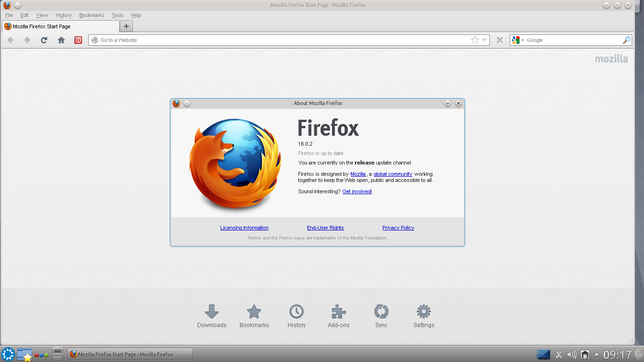This screenshot has width=644, height=362.
Task: Open a new tab with plus button
Action: coord(126,26)
